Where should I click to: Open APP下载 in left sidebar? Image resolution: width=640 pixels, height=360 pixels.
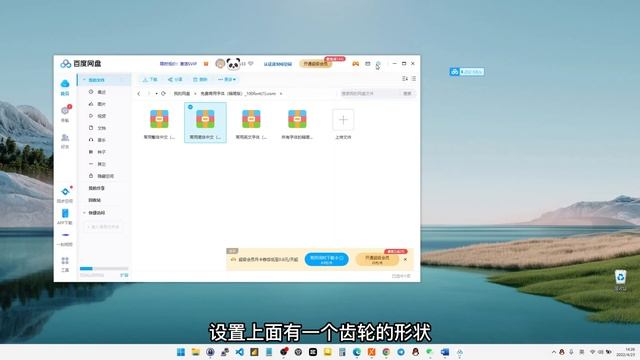65,217
